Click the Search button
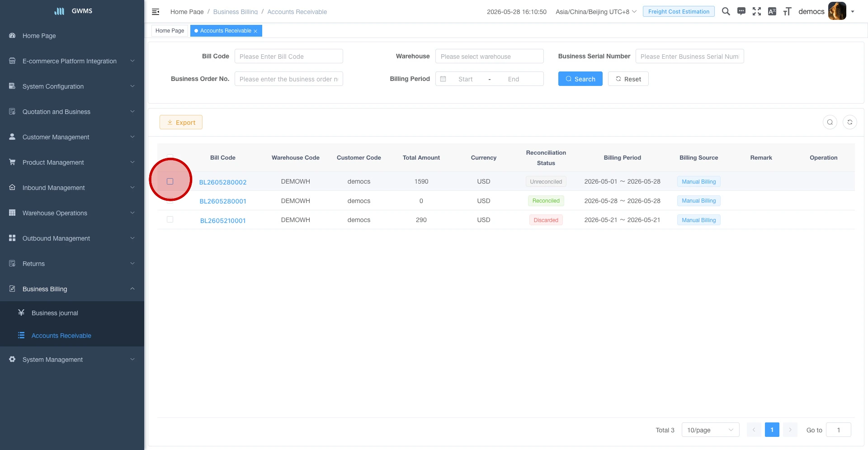 click(580, 79)
